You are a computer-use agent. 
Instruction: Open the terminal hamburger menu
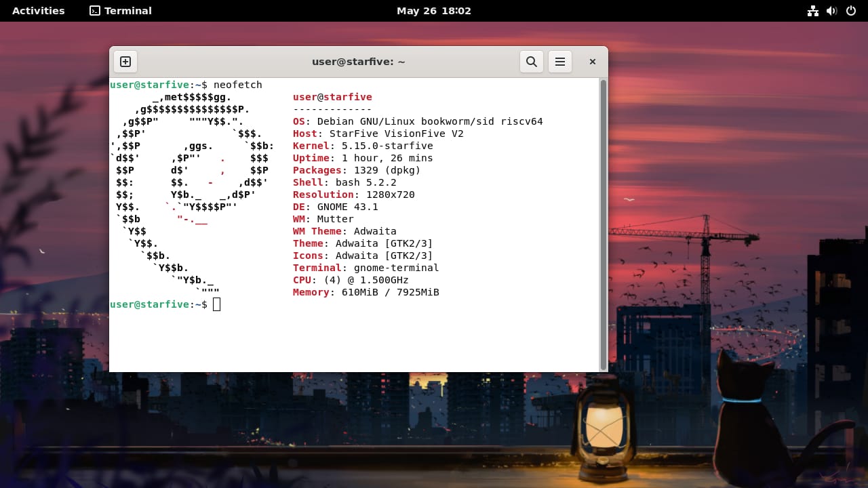pyautogui.click(x=560, y=62)
